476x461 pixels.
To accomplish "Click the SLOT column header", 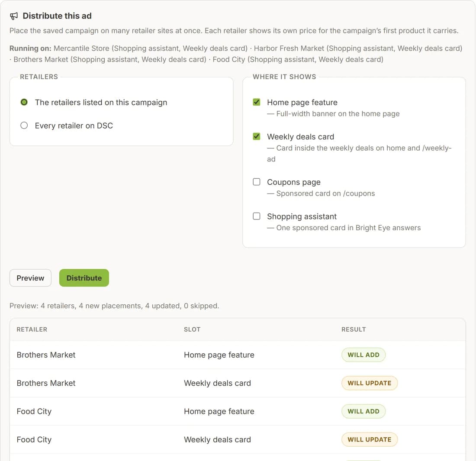I will point(192,329).
